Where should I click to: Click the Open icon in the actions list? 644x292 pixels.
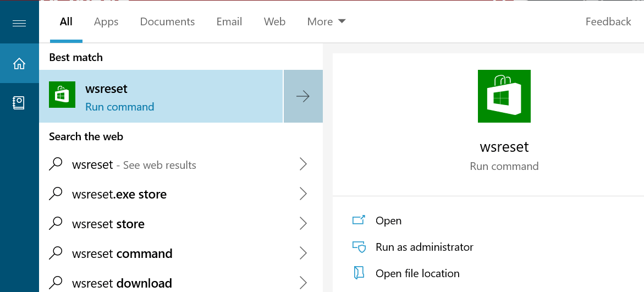pos(359,221)
